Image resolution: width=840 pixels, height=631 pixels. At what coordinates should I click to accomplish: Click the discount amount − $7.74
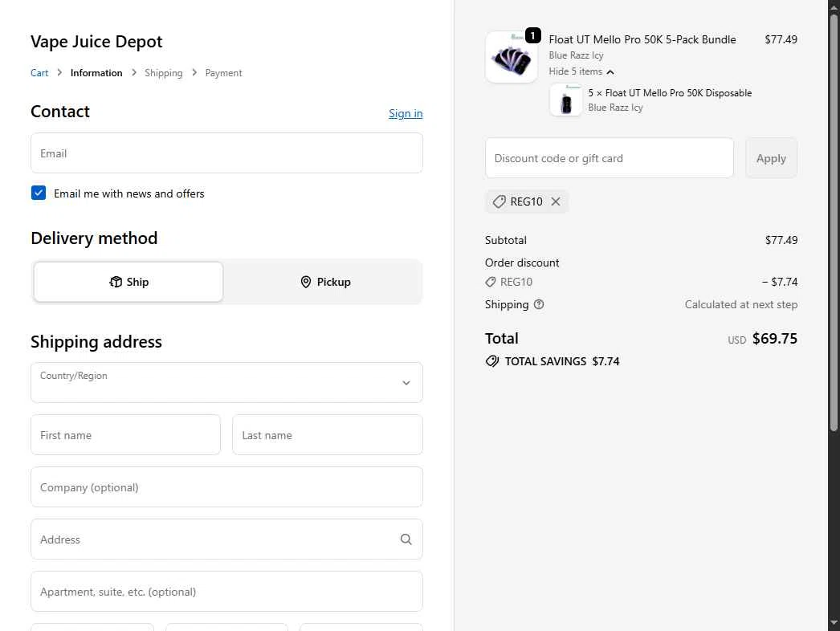780,282
